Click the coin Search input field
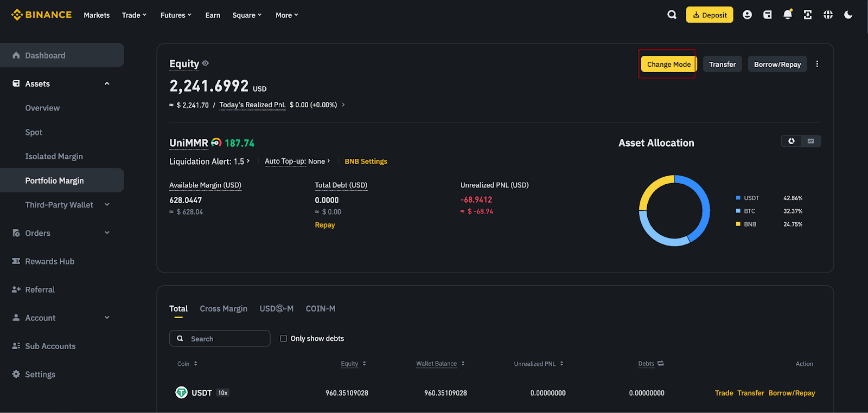 [220, 338]
